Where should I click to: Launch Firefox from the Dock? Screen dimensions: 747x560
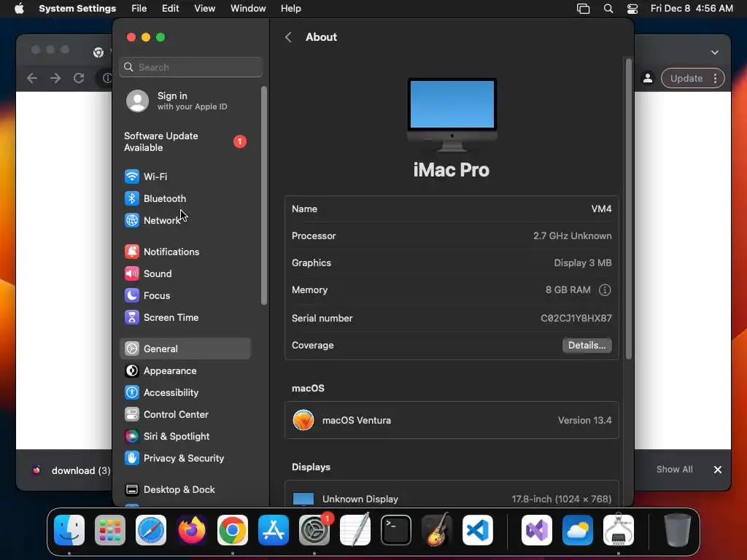pos(192,531)
